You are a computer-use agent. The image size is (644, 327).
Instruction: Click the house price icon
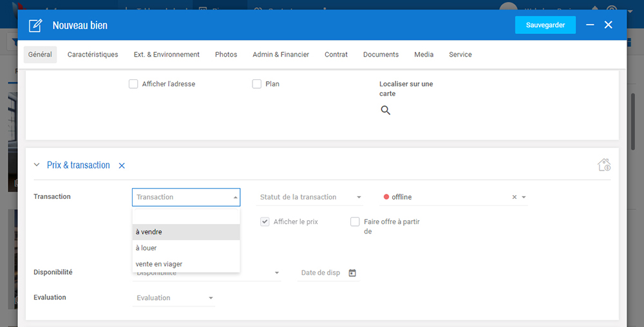pyautogui.click(x=604, y=165)
